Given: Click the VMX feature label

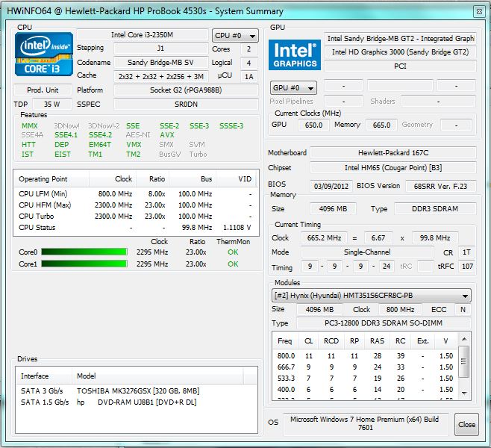Looking at the screenshot, I should pyautogui.click(x=134, y=145).
